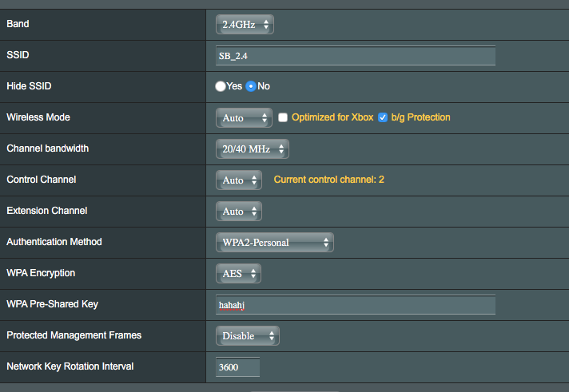The image size is (569, 392).
Task: Select the No radio button for Hide SSID
Action: [251, 86]
